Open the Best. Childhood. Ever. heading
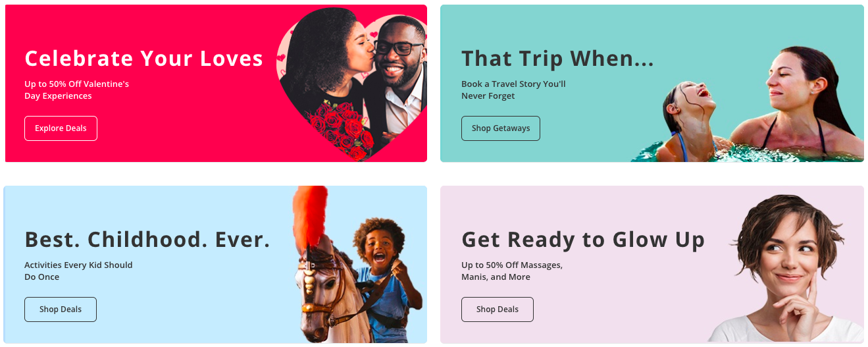The height and width of the screenshot is (347, 868). (x=147, y=239)
